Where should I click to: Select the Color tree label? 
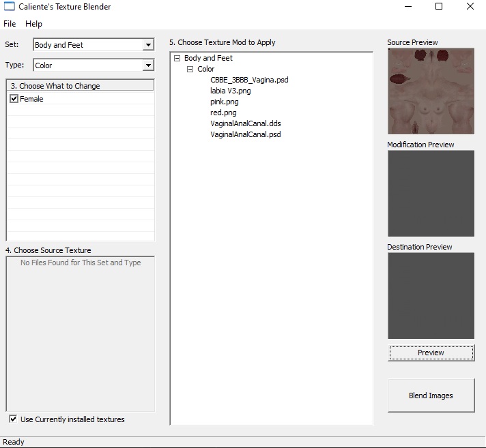coord(206,69)
